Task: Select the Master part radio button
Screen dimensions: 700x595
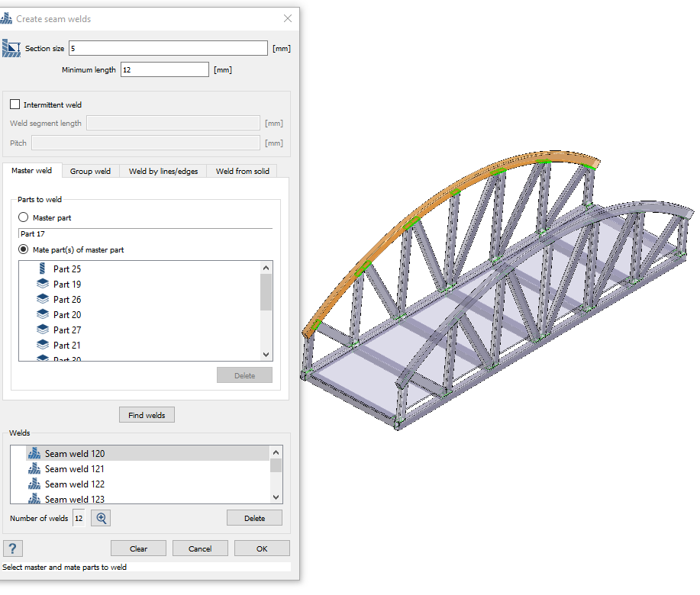Action: coord(23,217)
